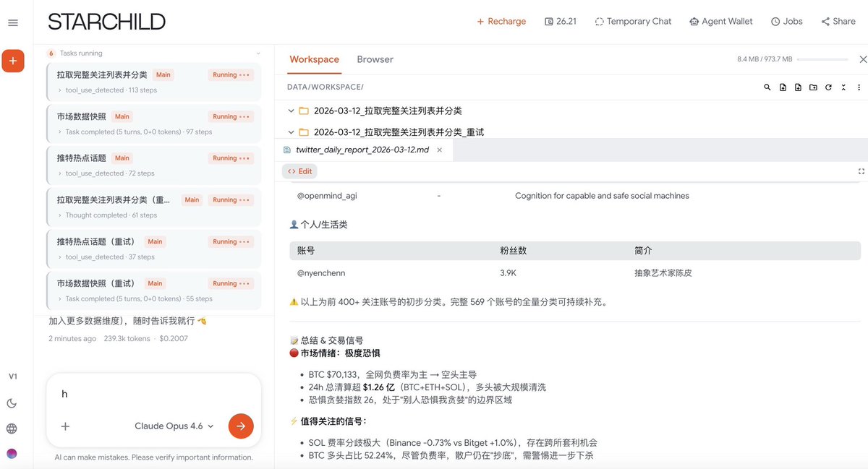This screenshot has height=469, width=868.
Task: Start a new chat with orange plus
Action: click(12, 61)
